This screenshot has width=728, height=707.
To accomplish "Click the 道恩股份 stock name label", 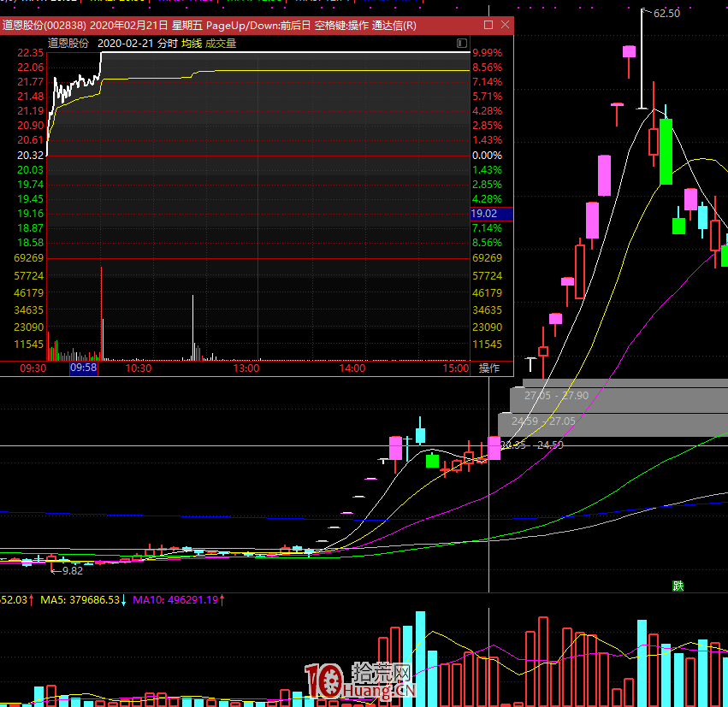I will click(x=68, y=43).
